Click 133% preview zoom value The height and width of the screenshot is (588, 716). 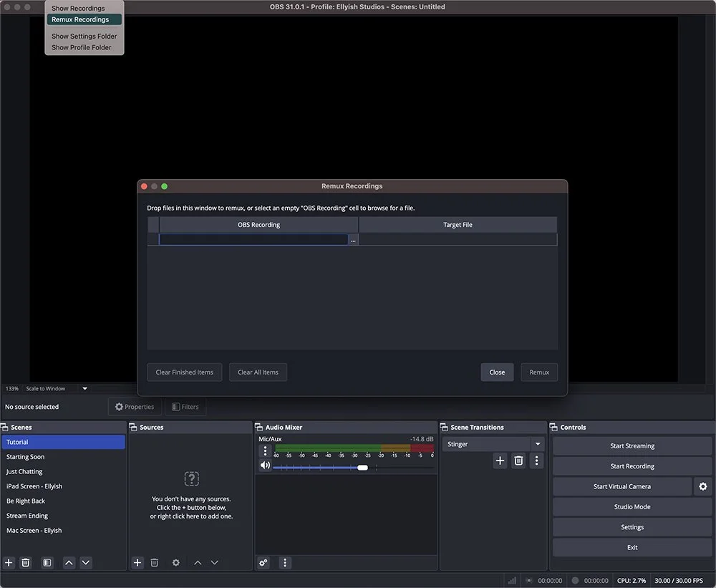pos(12,389)
